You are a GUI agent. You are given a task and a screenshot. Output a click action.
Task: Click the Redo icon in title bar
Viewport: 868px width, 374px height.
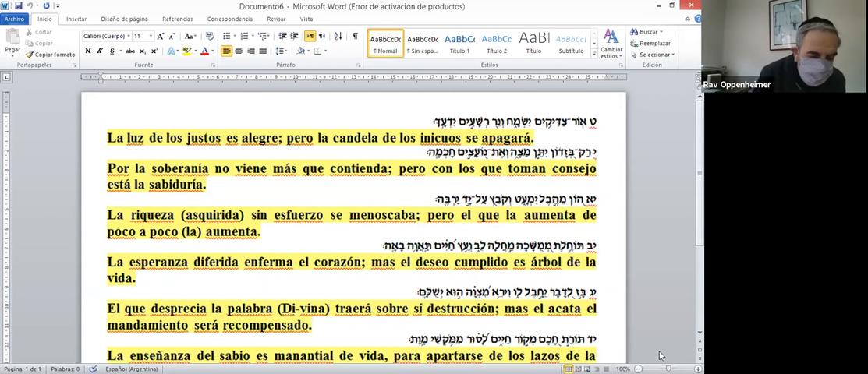coord(46,6)
